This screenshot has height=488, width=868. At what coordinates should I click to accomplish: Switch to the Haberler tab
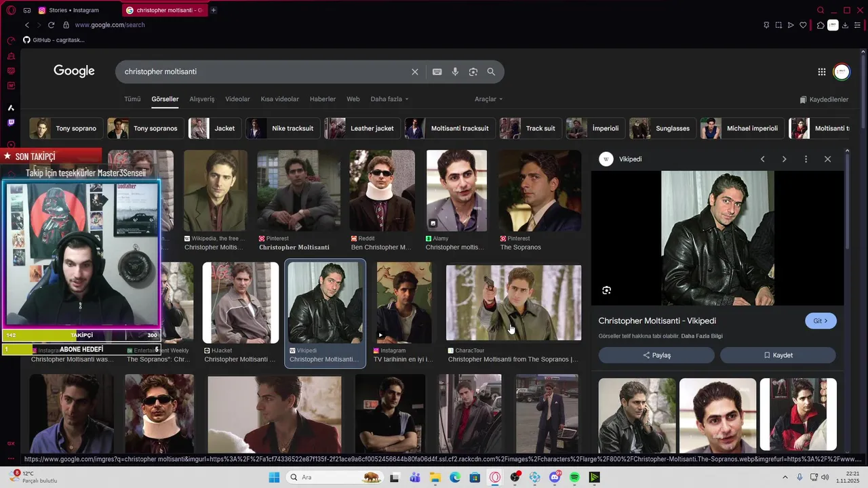323,99
